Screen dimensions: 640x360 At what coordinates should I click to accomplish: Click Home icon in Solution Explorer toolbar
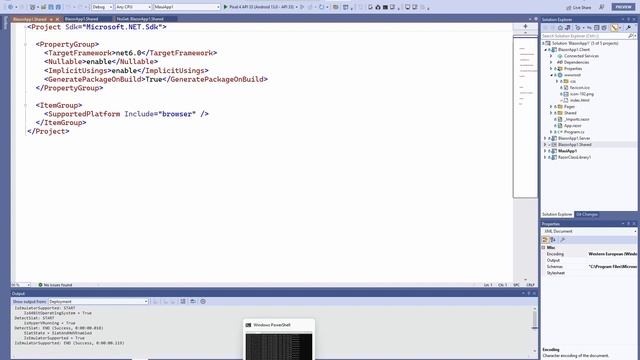click(x=560, y=28)
